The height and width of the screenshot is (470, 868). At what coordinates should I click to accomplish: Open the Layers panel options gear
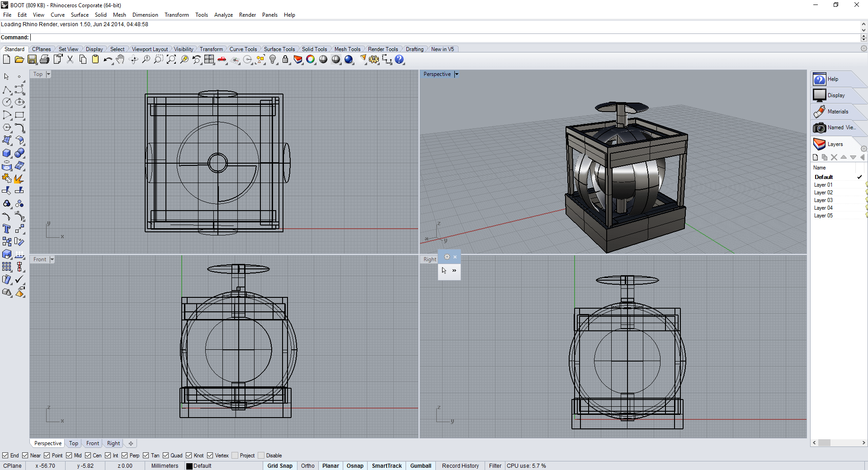863,149
